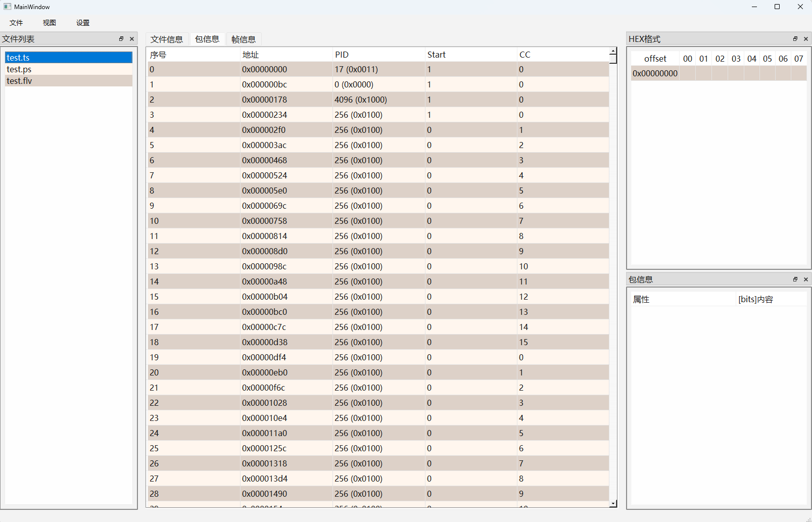The height and width of the screenshot is (522, 812).
Task: Close the HEX格式 panel
Action: (806, 39)
